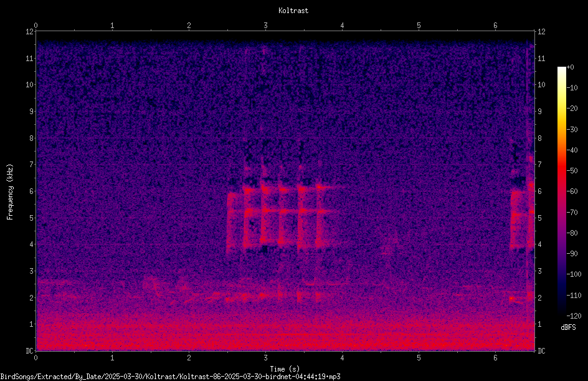Click the "-10" label on the color scale
The width and height of the screenshot is (588, 381).
[x=572, y=88]
